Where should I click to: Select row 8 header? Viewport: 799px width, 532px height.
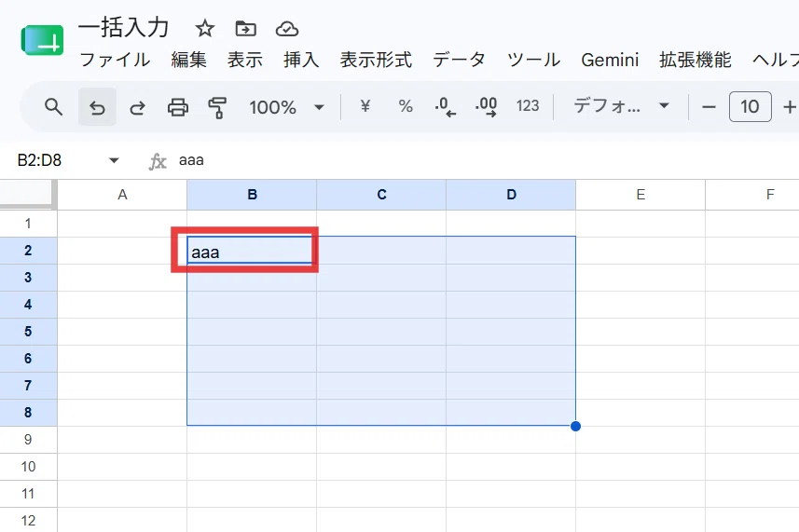(x=28, y=413)
